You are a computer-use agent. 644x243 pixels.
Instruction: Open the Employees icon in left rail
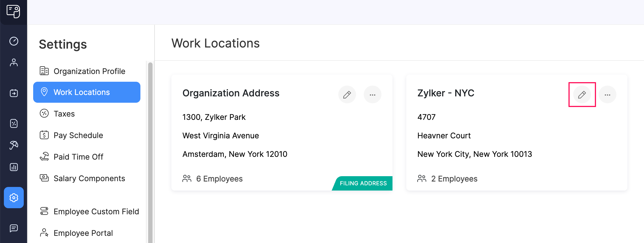point(14,63)
